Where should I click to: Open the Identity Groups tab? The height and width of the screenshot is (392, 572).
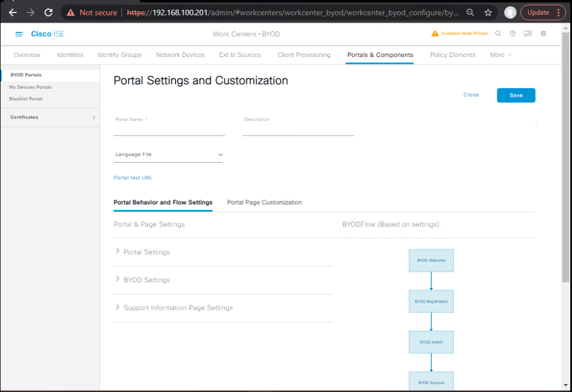[120, 55]
